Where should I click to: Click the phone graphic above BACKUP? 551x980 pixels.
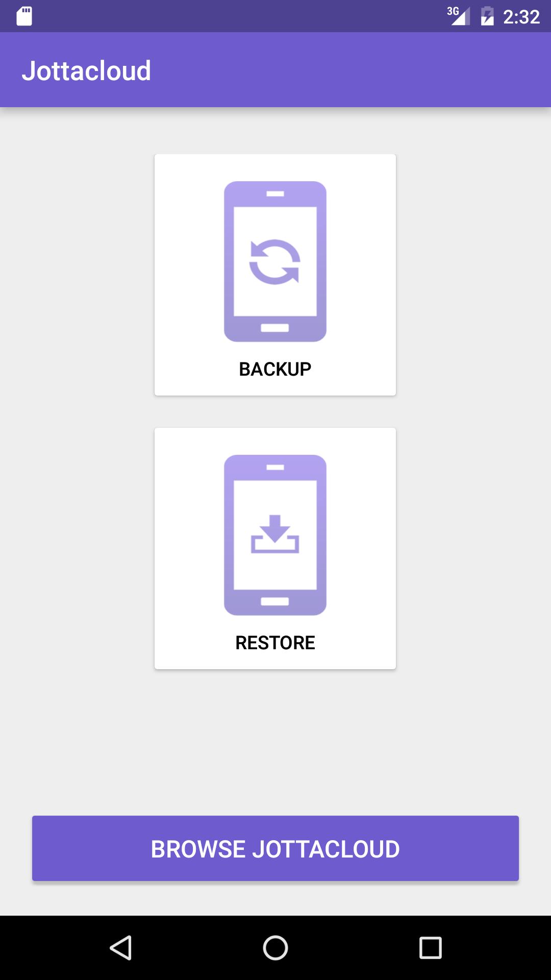tap(275, 261)
